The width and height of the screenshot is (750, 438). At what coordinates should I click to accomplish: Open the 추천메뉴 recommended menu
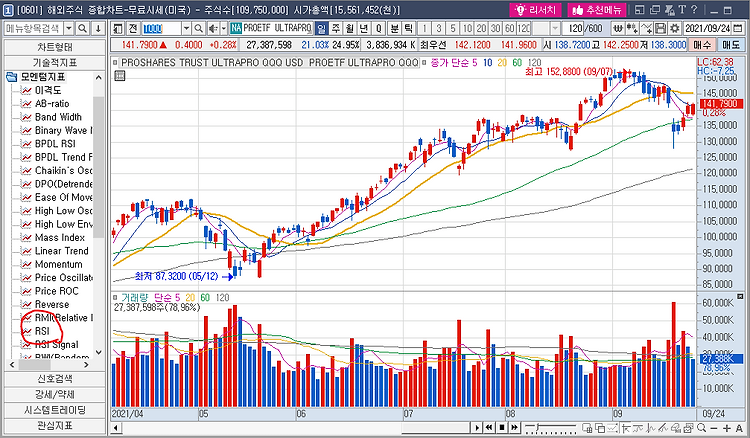tap(597, 10)
